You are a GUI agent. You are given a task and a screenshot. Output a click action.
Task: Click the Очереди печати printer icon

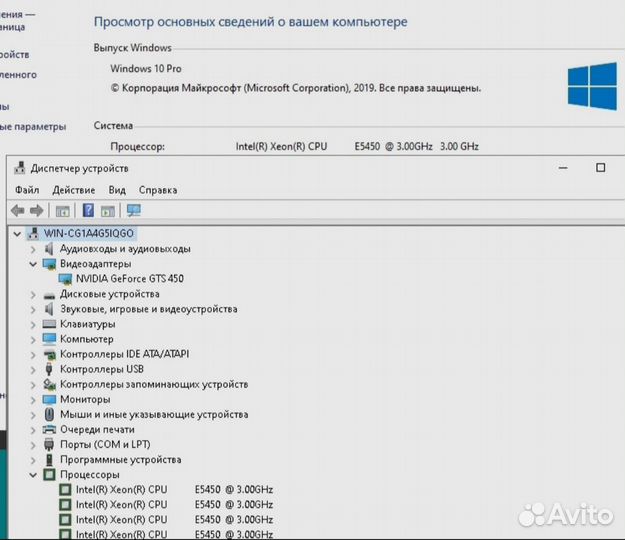(49, 429)
